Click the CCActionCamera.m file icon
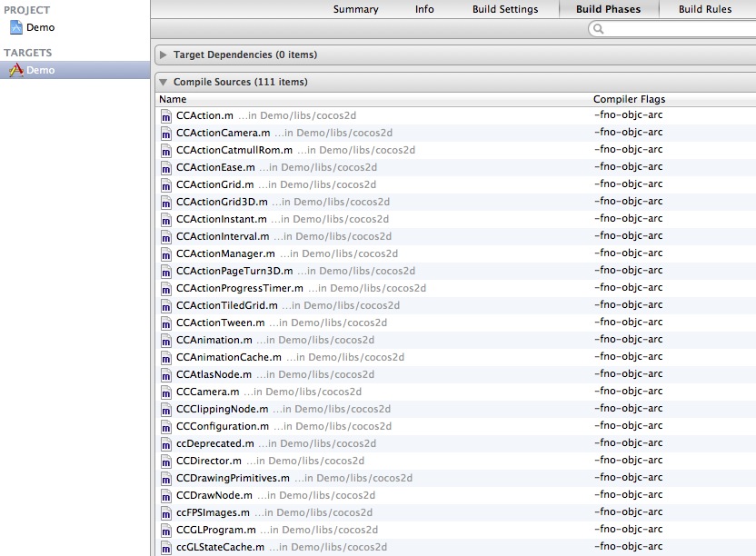 point(166,134)
